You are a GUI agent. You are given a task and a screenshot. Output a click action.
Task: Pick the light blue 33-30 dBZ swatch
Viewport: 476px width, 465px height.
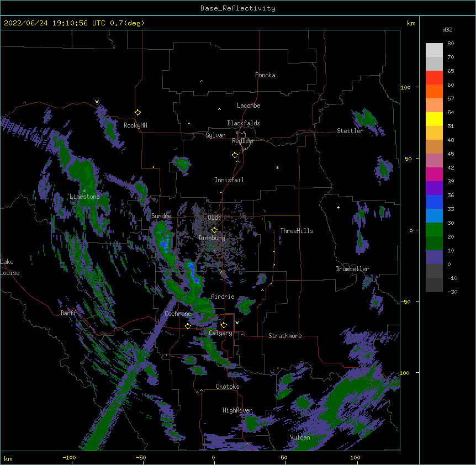[434, 215]
